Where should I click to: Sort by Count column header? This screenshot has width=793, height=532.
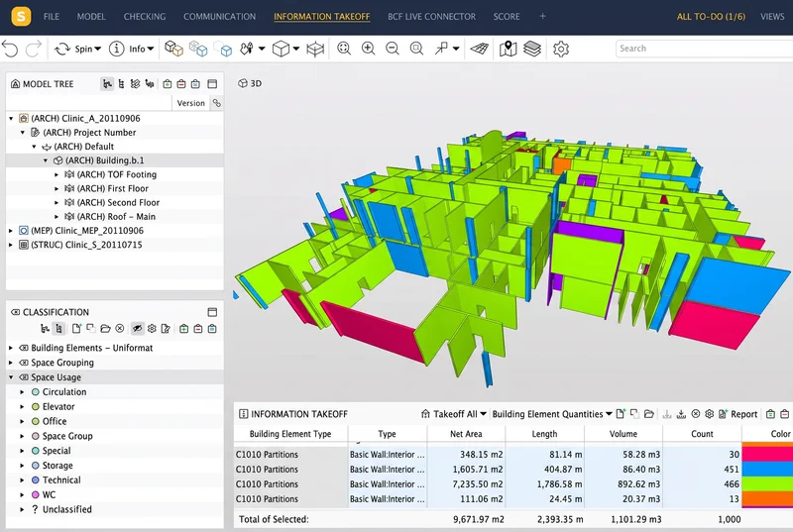pos(702,434)
